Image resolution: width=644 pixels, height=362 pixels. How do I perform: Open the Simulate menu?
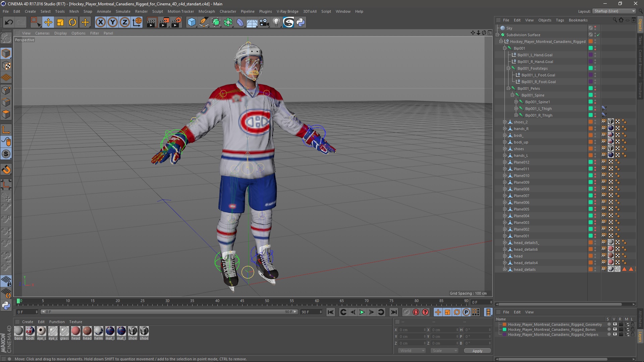pyautogui.click(x=123, y=11)
